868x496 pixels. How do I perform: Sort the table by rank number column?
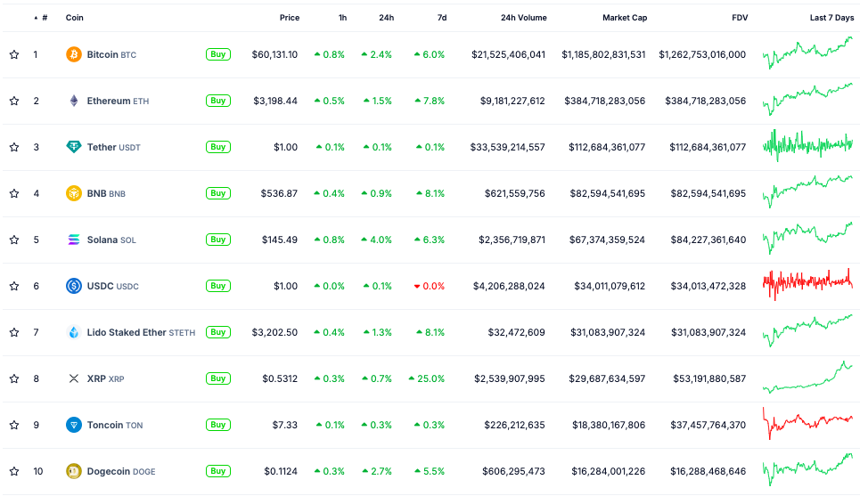44,18
